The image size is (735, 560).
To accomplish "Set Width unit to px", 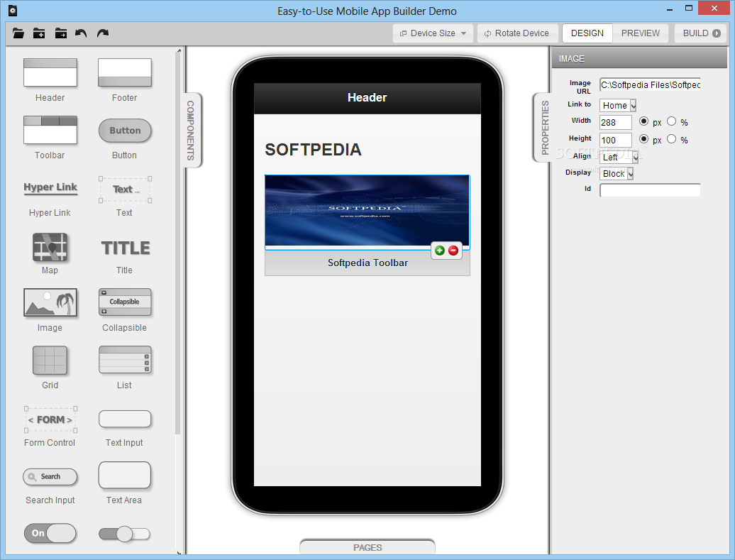I will (x=643, y=121).
